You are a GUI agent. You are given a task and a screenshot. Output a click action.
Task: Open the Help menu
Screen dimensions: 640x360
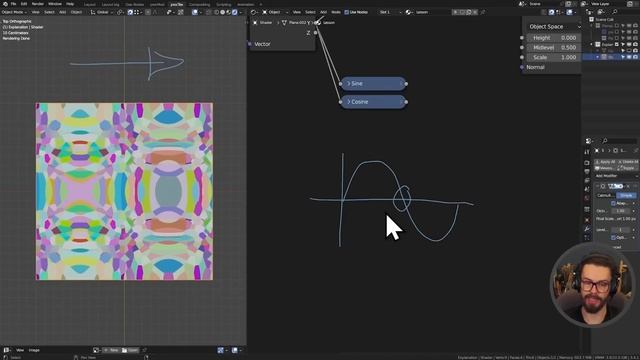[70, 4]
